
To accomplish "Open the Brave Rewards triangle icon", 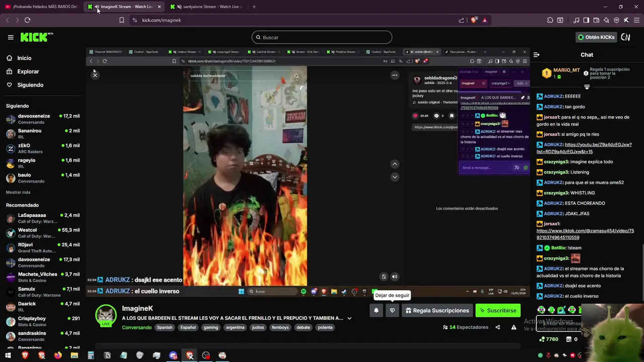I will 485,20.
